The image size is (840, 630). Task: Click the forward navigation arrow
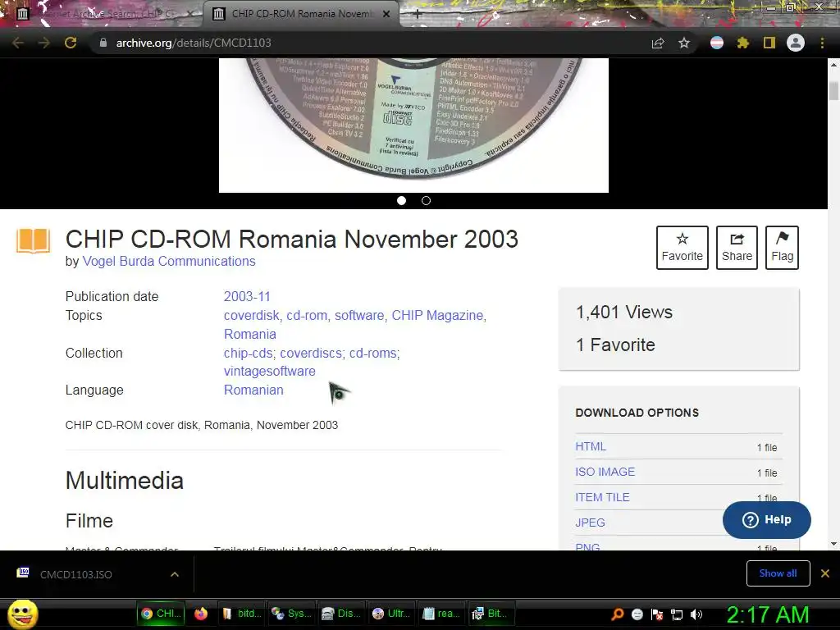coord(44,43)
